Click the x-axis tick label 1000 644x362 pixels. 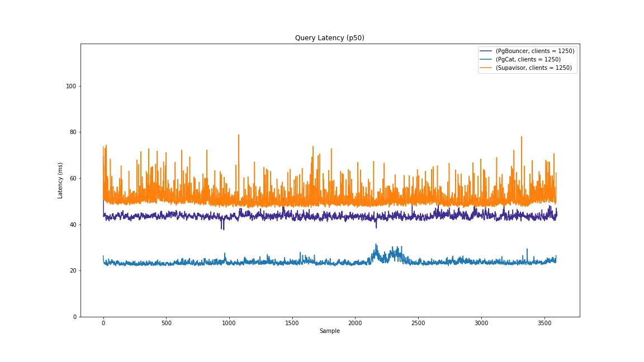coord(229,323)
